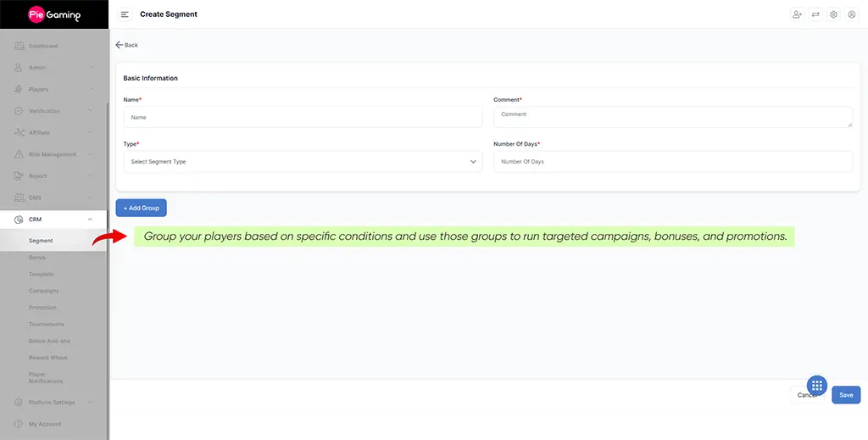Open the Player Notifications submenu item
The height and width of the screenshot is (440, 868).
click(x=46, y=378)
